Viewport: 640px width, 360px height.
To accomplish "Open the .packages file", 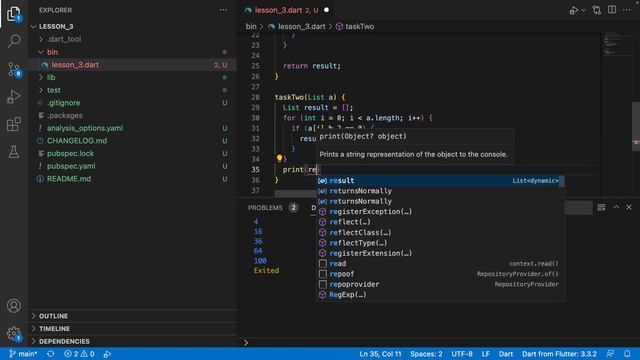I will click(x=132, y=116).
